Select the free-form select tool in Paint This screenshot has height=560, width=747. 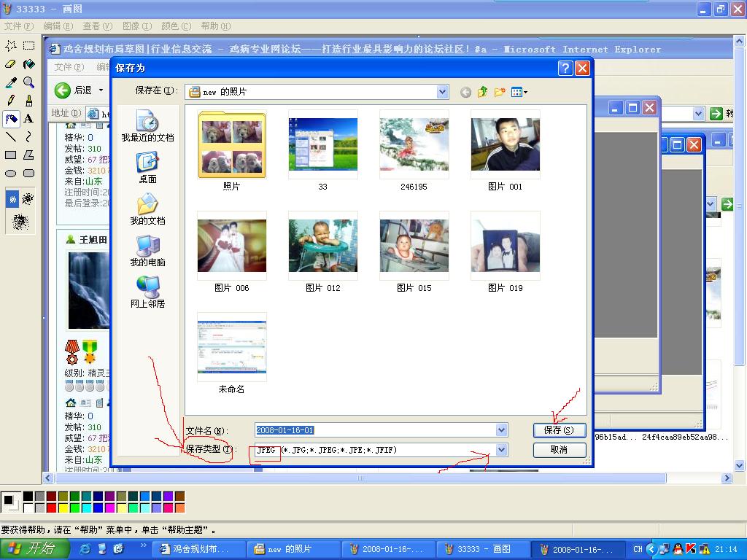tap(11, 46)
